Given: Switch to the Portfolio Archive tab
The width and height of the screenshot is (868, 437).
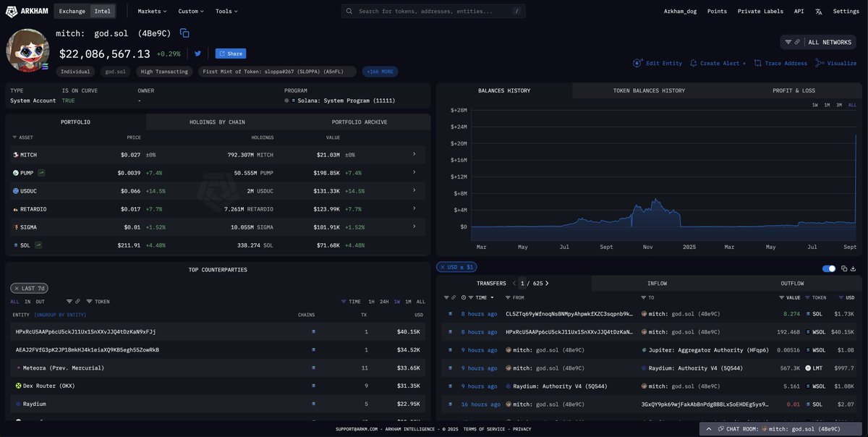Looking at the screenshot, I should tap(359, 122).
